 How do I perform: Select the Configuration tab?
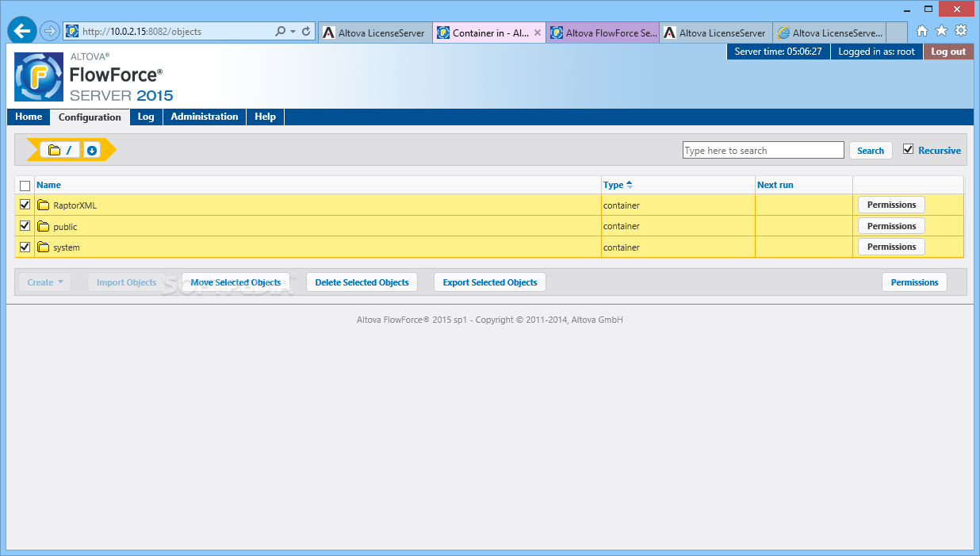pyautogui.click(x=90, y=117)
